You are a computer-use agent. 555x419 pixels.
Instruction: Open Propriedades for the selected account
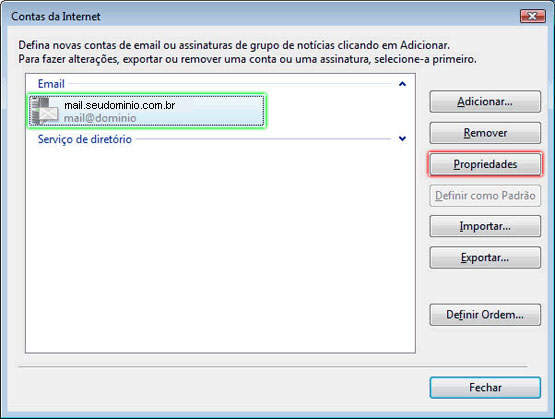click(x=485, y=164)
